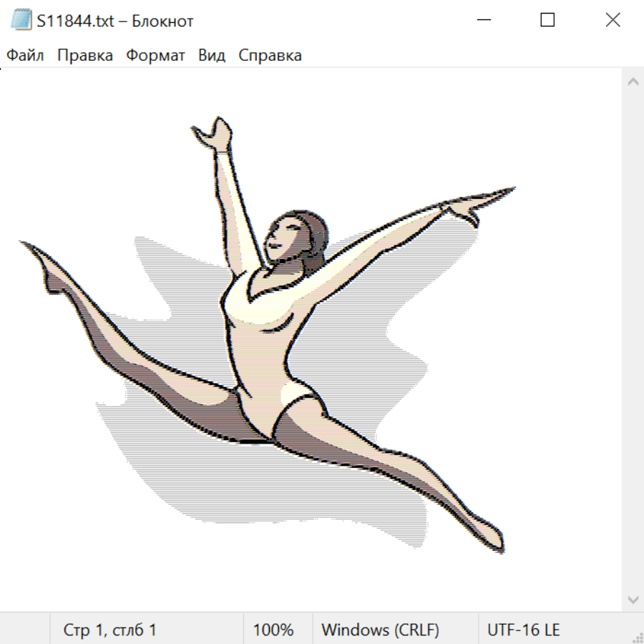The width and height of the screenshot is (644, 644).
Task: Minimize the Блокнот window
Action: 482,21
